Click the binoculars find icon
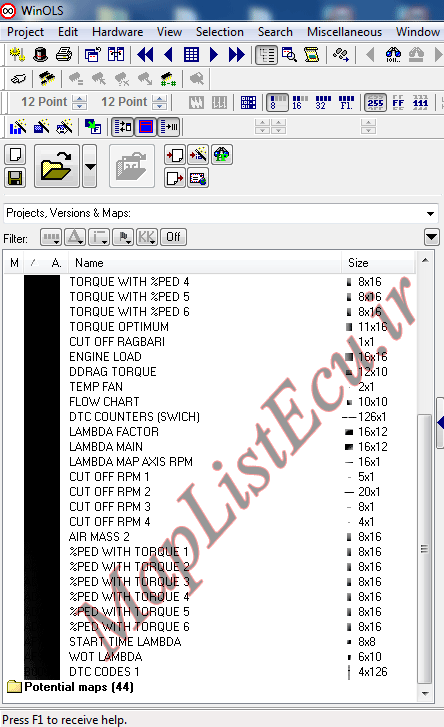444x727 pixels. 393,55
